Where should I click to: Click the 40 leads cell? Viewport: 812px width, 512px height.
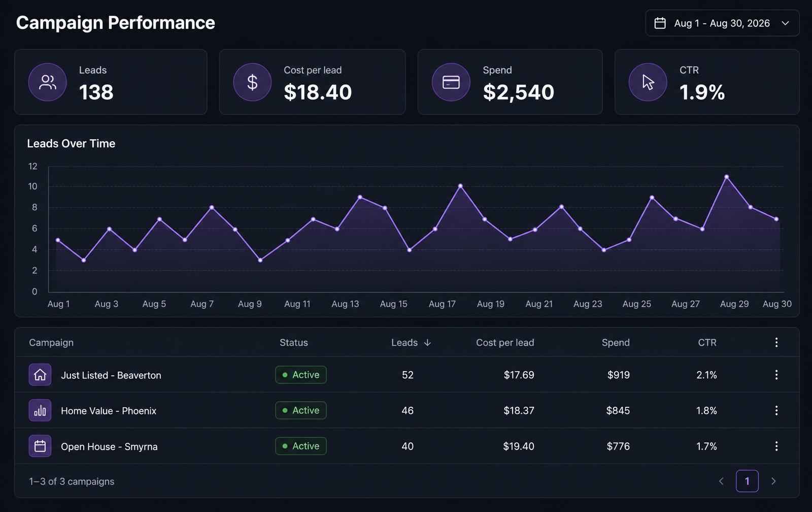pyautogui.click(x=408, y=446)
